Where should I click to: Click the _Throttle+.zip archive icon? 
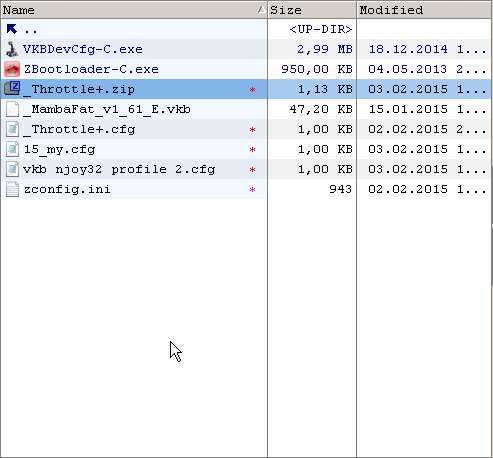tap(12, 89)
